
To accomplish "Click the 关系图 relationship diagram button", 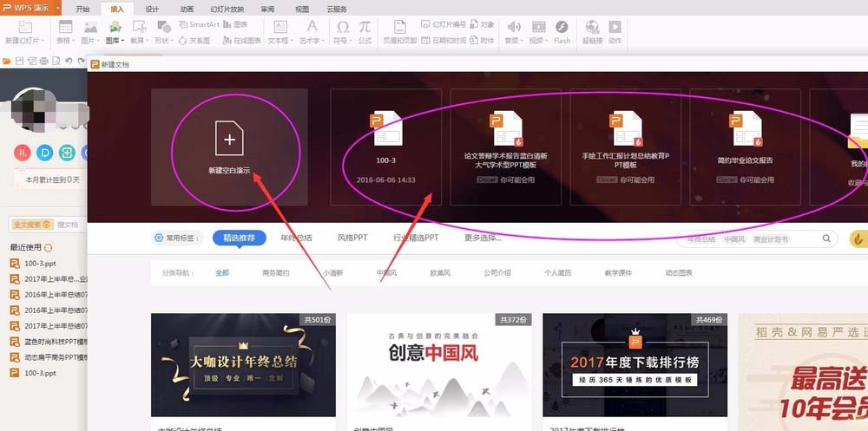I will (x=194, y=41).
